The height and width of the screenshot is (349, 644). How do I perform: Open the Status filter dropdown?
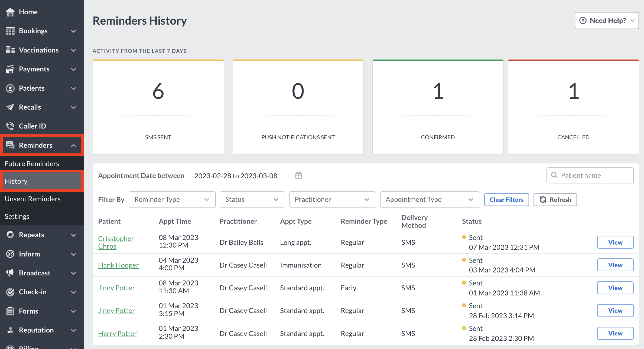(x=252, y=200)
